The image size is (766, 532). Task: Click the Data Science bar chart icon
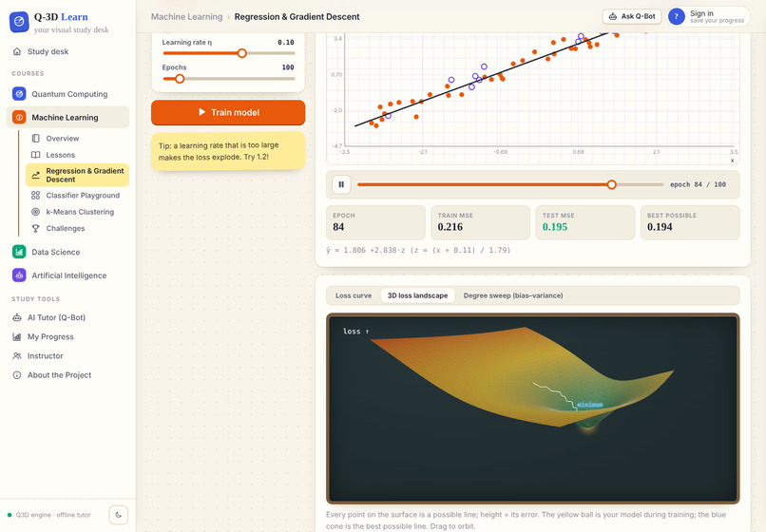click(19, 252)
